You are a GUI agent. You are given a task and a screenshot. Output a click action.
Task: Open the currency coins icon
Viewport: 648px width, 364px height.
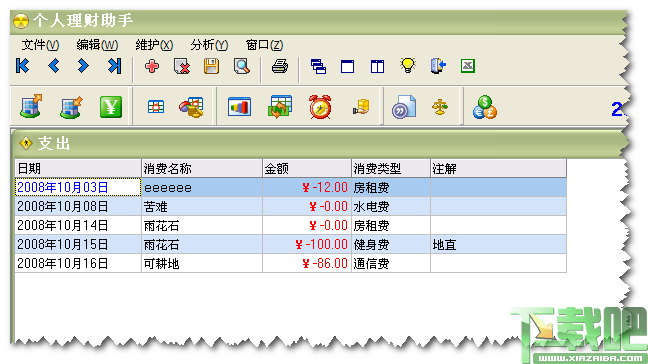point(484,107)
